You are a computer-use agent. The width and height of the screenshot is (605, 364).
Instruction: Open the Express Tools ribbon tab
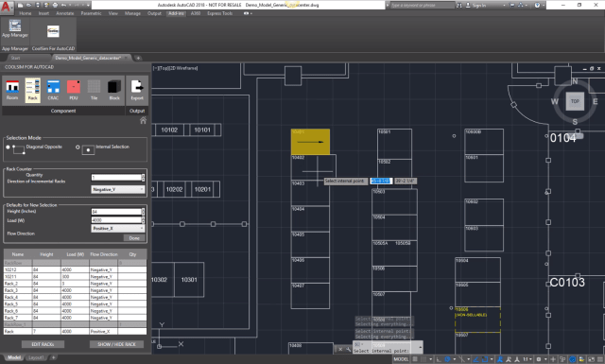[x=220, y=13]
